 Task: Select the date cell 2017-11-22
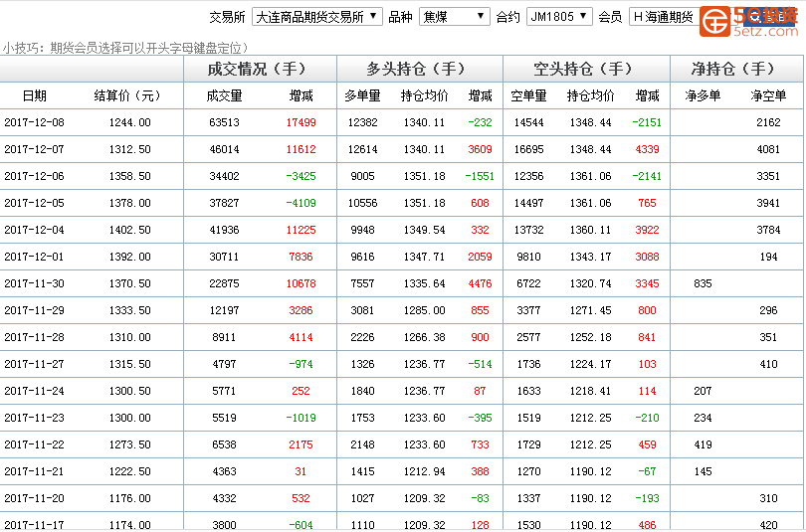pyautogui.click(x=35, y=444)
